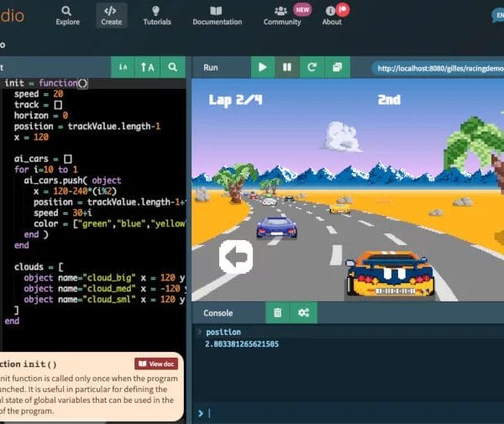Click the Console panel label

tap(218, 313)
